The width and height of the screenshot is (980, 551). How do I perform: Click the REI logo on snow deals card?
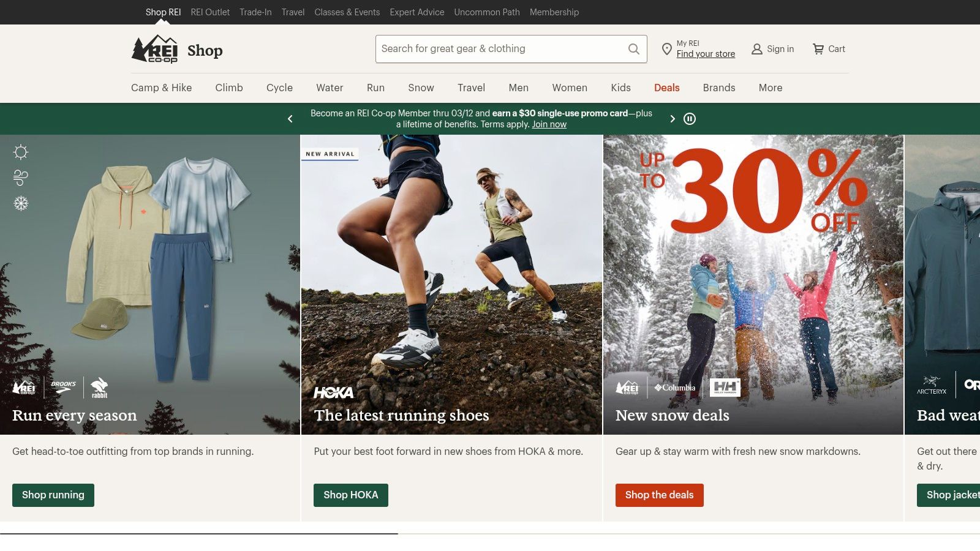click(x=628, y=388)
